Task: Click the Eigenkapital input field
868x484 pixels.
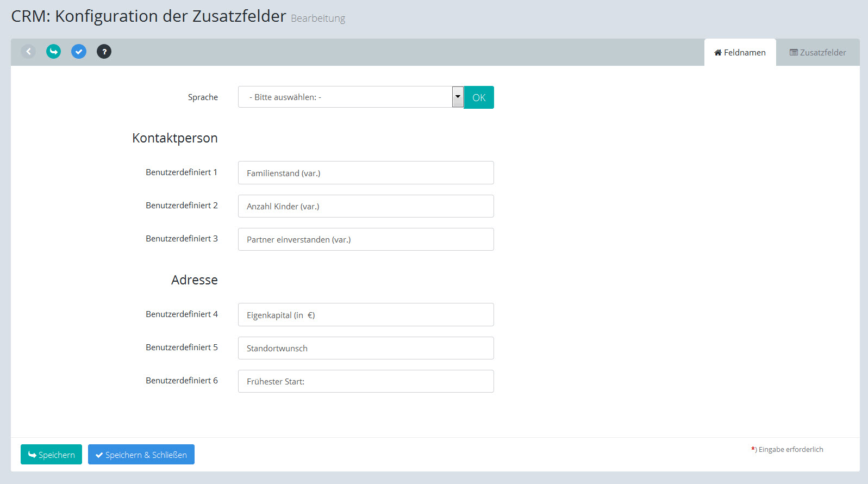Action: click(x=366, y=315)
